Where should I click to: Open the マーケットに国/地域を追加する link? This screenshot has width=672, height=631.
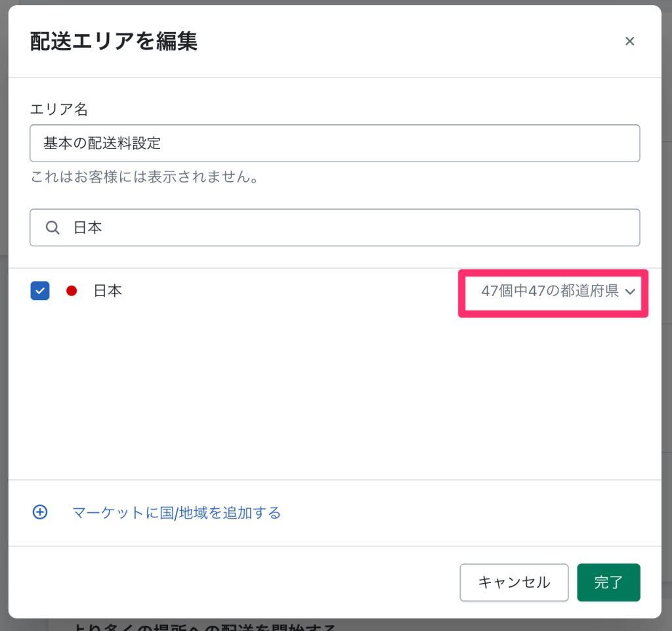point(176,513)
